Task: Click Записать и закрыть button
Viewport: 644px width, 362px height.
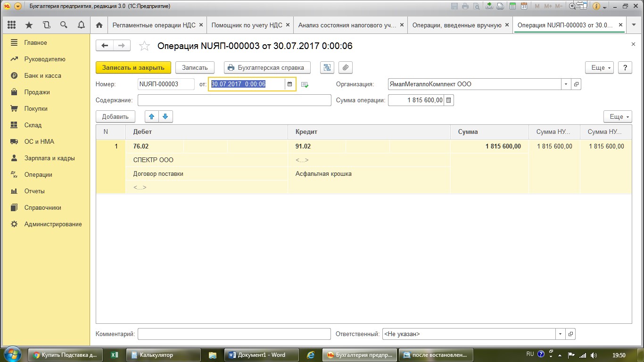Action: [133, 67]
